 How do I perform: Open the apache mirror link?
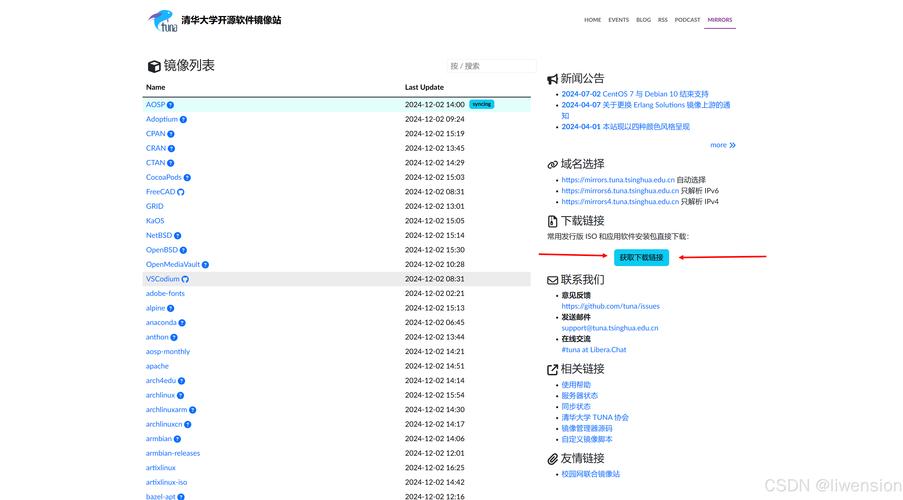[157, 366]
